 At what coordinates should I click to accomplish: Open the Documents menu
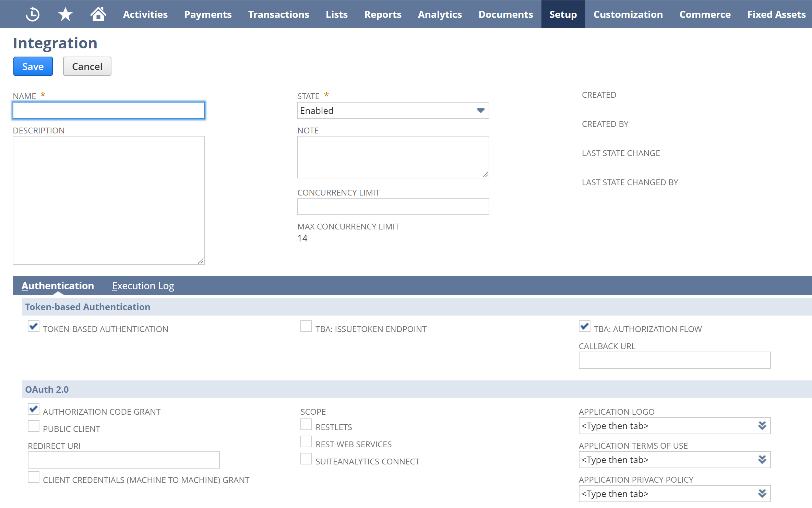pos(506,14)
